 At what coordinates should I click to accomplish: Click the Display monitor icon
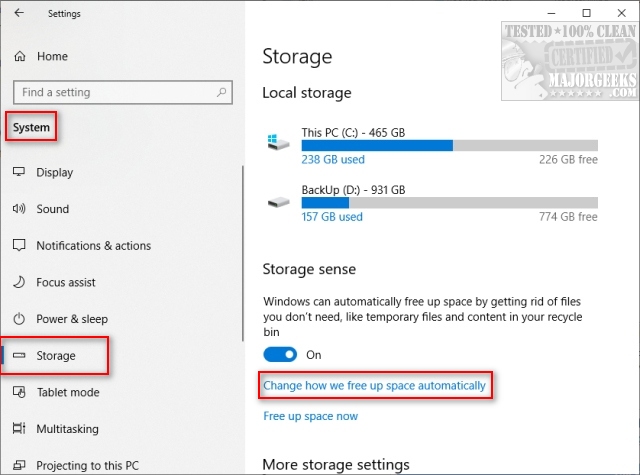[19, 172]
